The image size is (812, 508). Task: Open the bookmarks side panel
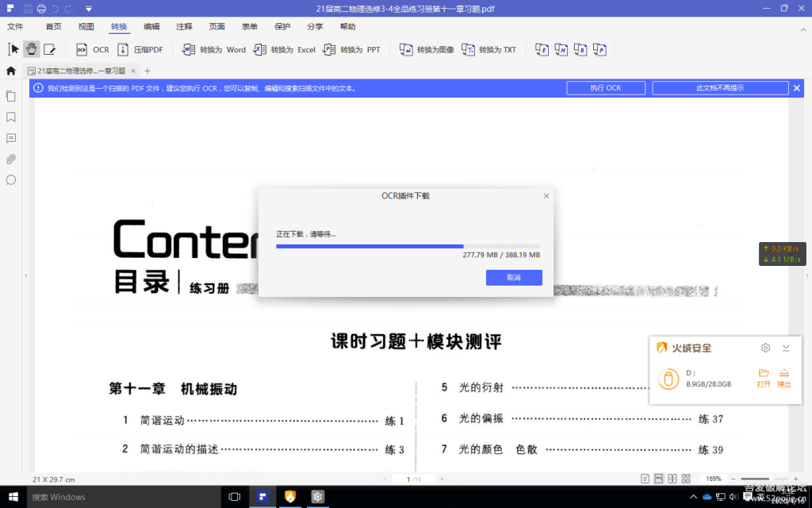[11, 117]
